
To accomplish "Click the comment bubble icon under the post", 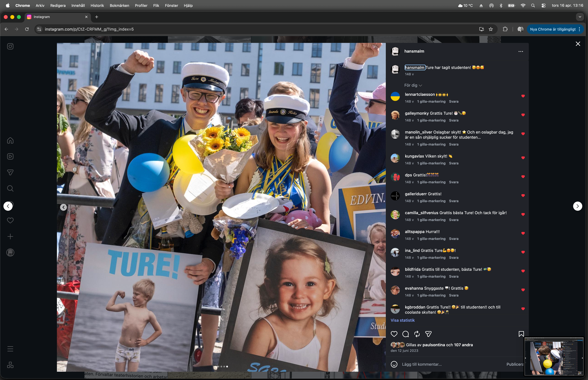I will click(x=405, y=334).
